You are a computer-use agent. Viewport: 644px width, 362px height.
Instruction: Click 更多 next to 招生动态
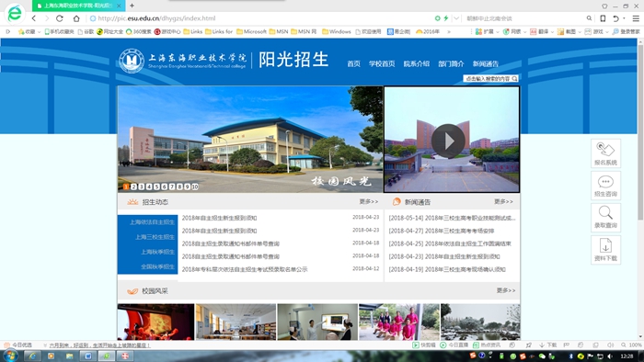coord(368,202)
